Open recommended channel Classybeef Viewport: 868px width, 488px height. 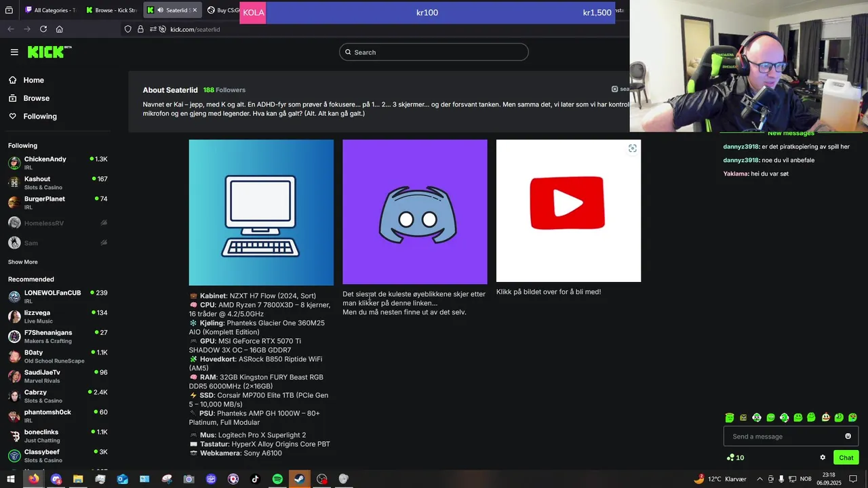click(58, 455)
